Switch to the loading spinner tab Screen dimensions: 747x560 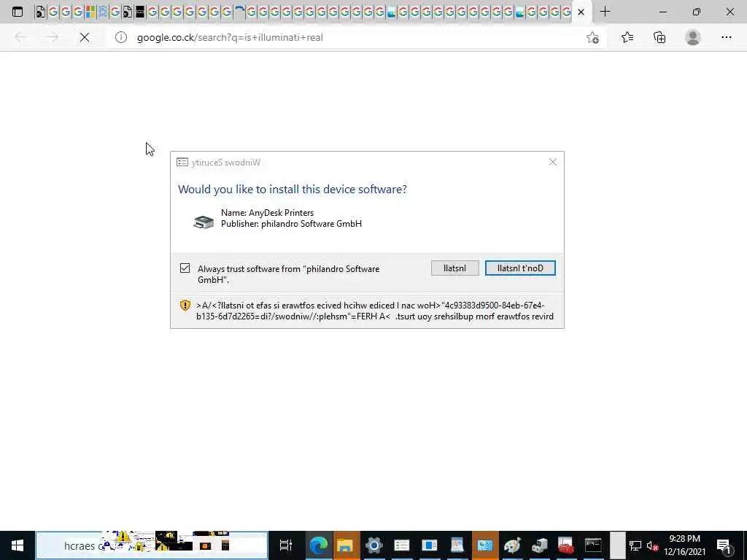click(239, 12)
